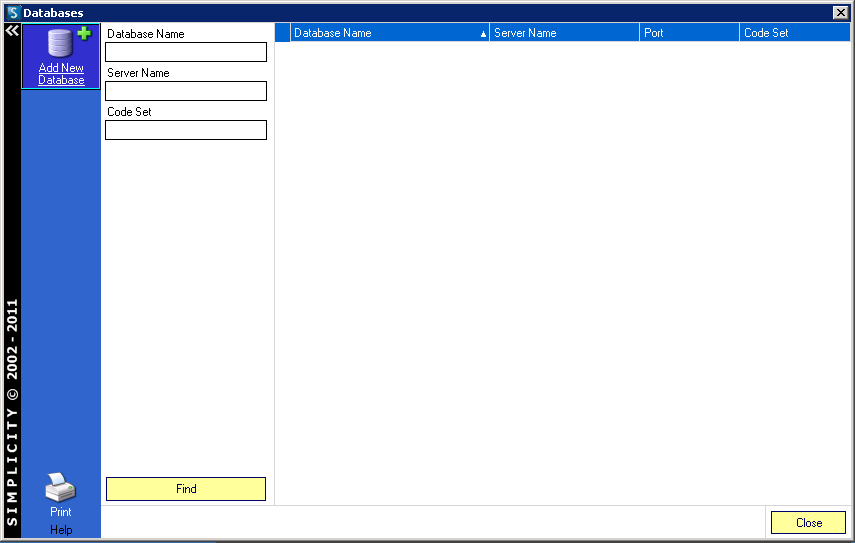Image resolution: width=855 pixels, height=543 pixels.
Task: Toggle the sort arrow on Database Name column
Action: click(x=483, y=34)
